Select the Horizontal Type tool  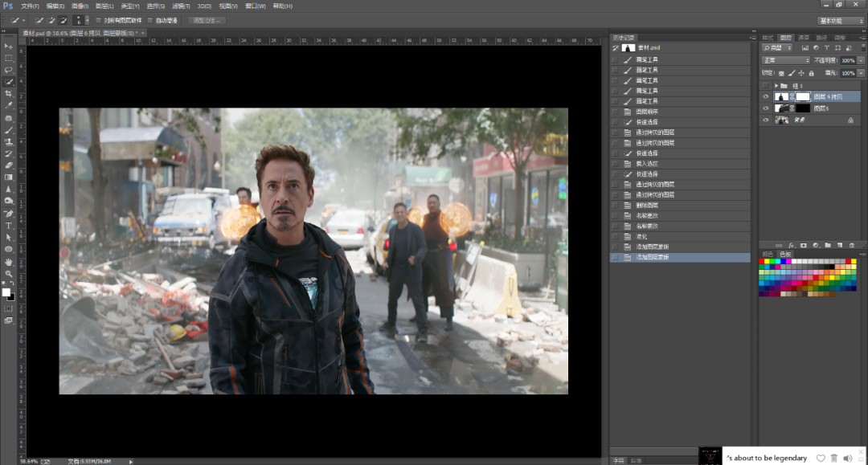click(x=9, y=226)
